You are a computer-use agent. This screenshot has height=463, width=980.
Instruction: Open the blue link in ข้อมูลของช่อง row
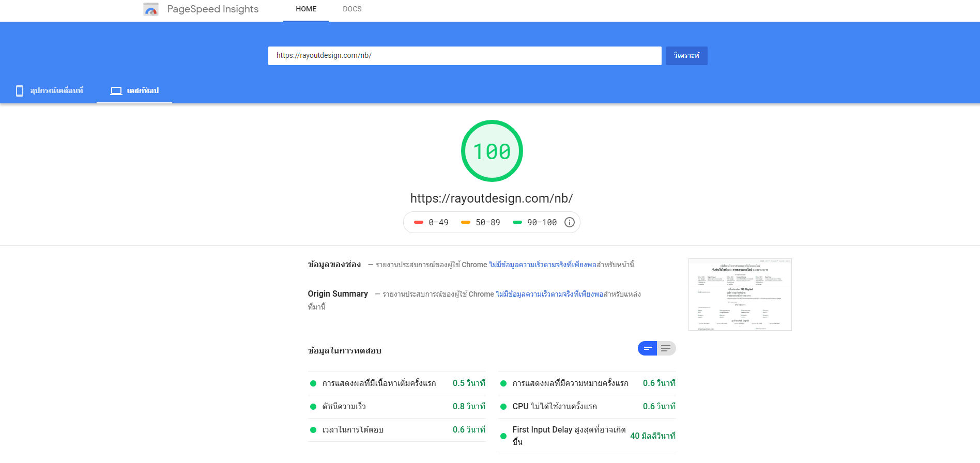542,265
